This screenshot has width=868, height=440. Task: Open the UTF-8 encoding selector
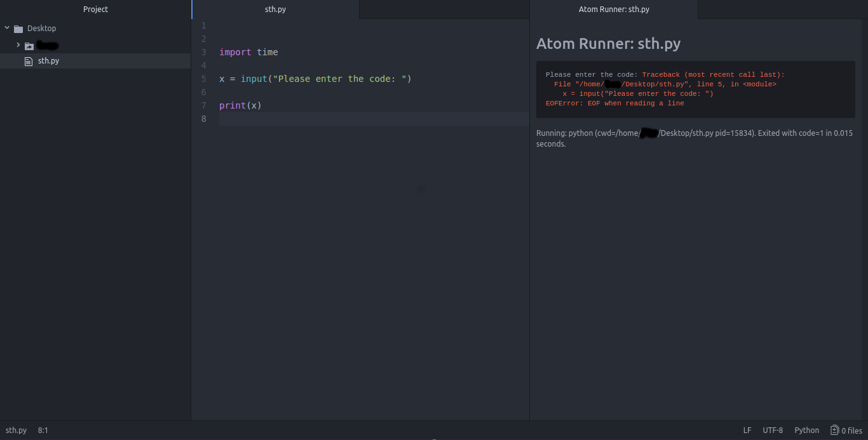773,430
